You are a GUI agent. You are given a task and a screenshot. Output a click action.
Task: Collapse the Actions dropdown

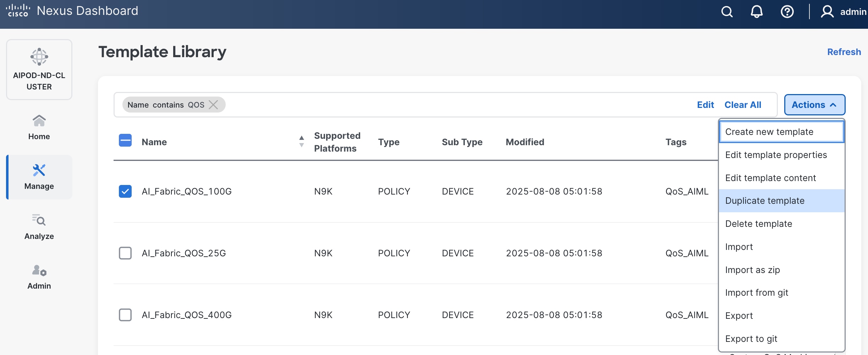coord(814,105)
